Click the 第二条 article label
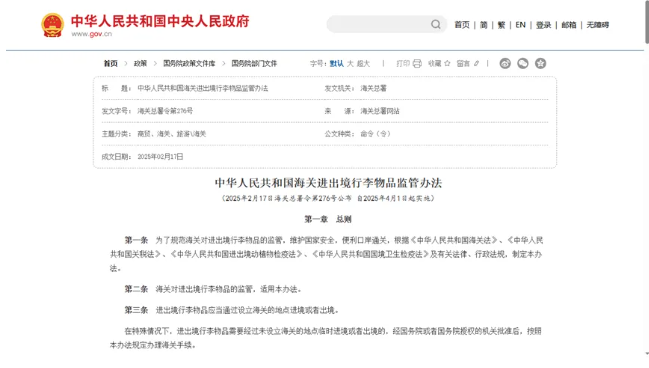 136,289
